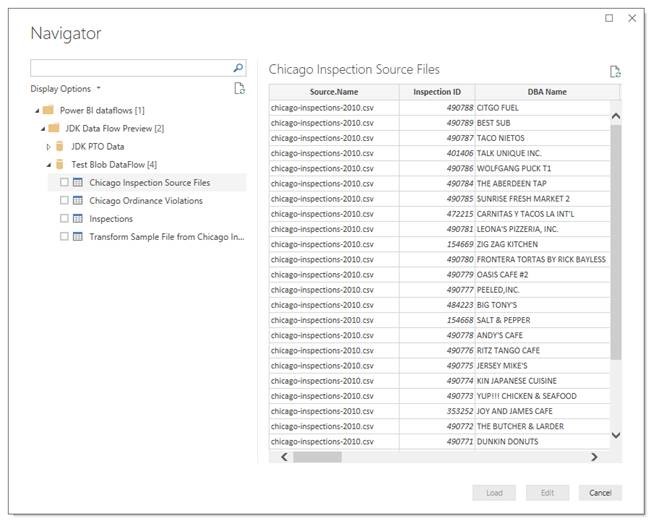The image size is (659, 526).
Task: Click THE BUTCHER & LARDER cell
Action: pos(543,426)
